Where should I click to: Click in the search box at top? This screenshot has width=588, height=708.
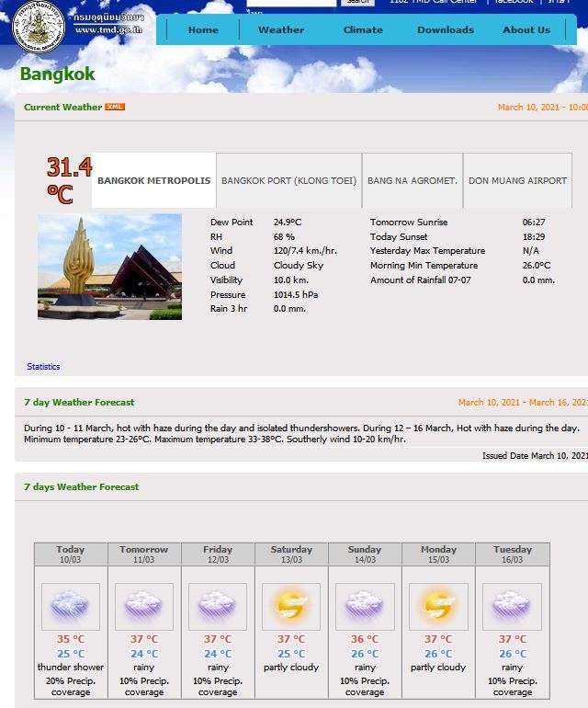(291, 2)
